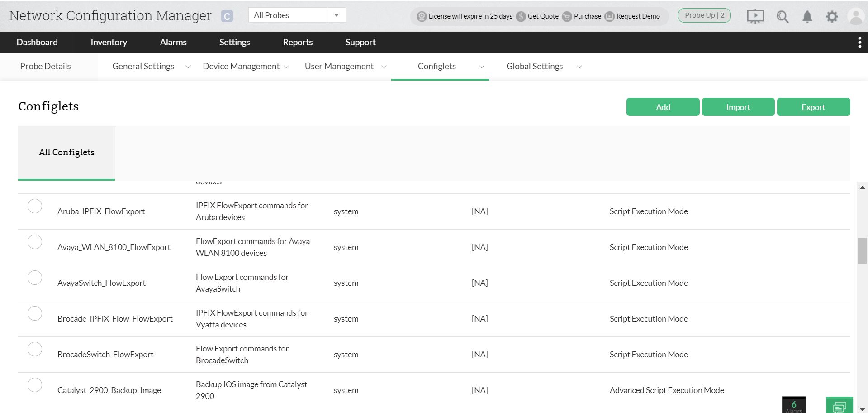Expand the General Settings submenu chevron
This screenshot has width=868, height=413.
click(188, 67)
